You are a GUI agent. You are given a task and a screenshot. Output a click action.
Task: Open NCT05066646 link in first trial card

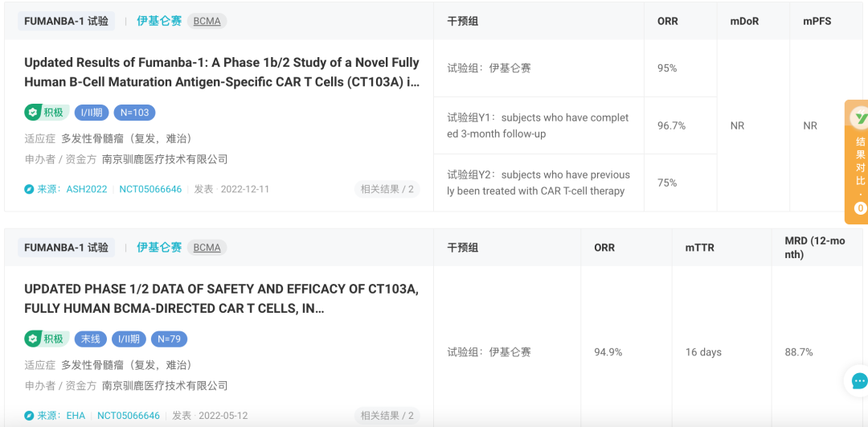[x=150, y=189]
